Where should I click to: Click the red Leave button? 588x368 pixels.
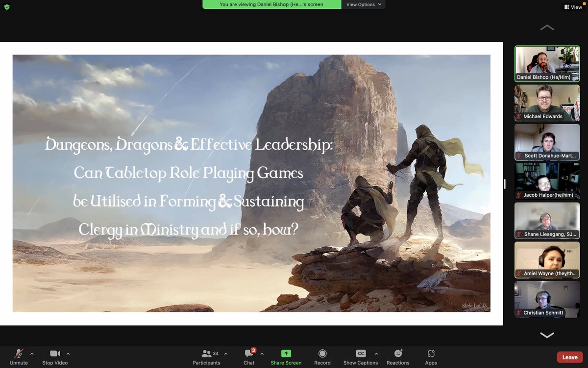[x=570, y=357]
